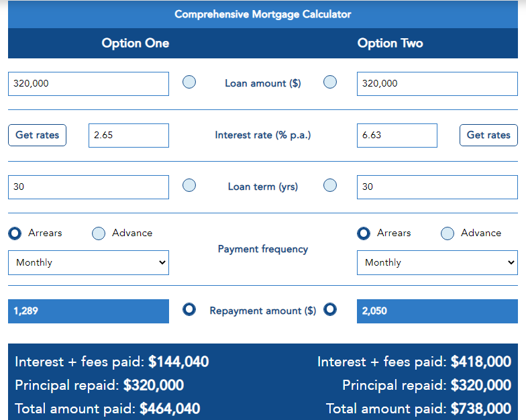Choose Advance for Option One
The image size is (526, 420).
tap(99, 233)
